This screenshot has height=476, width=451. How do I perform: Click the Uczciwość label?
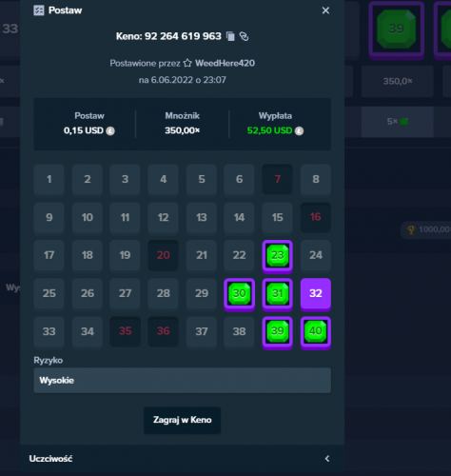click(50, 459)
